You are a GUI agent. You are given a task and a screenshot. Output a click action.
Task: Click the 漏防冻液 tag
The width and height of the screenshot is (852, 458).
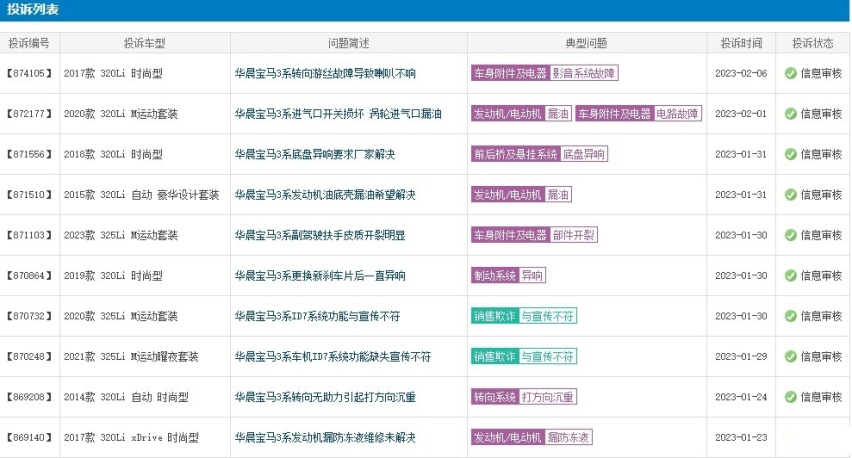568,437
